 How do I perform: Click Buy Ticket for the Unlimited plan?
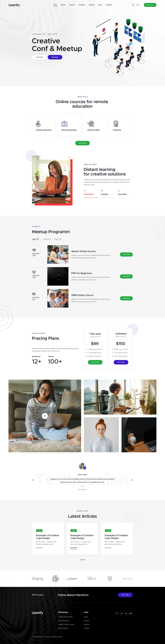(121, 362)
